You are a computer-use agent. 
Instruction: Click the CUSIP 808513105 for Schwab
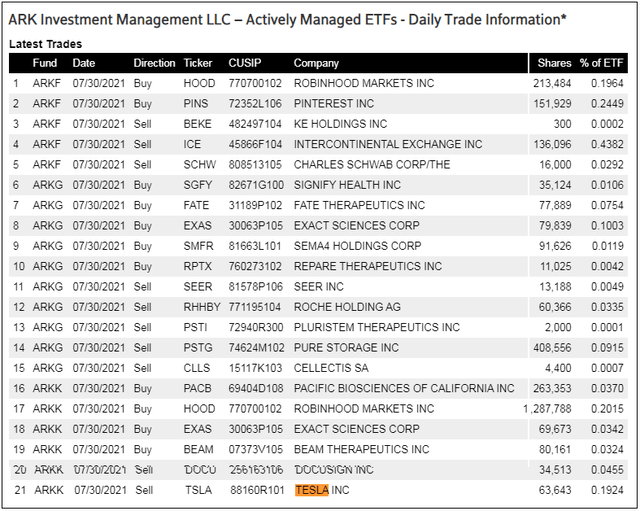[255, 165]
